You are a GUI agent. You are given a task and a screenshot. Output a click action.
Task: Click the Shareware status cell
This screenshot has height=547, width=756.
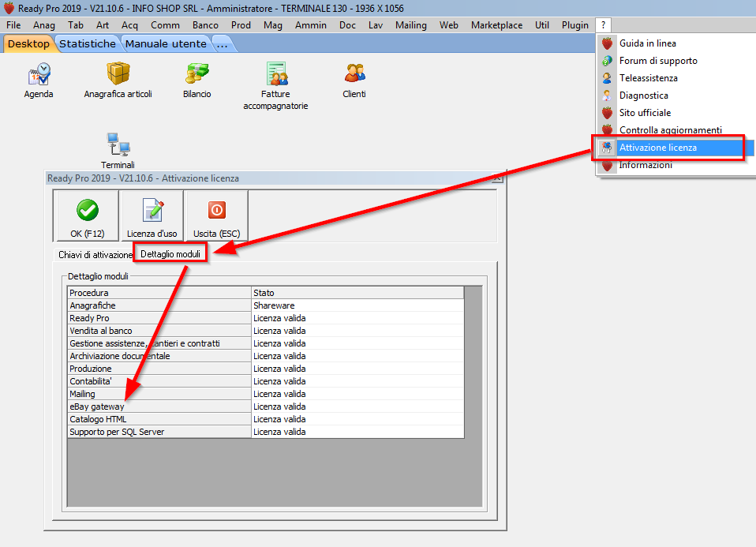[x=357, y=305]
